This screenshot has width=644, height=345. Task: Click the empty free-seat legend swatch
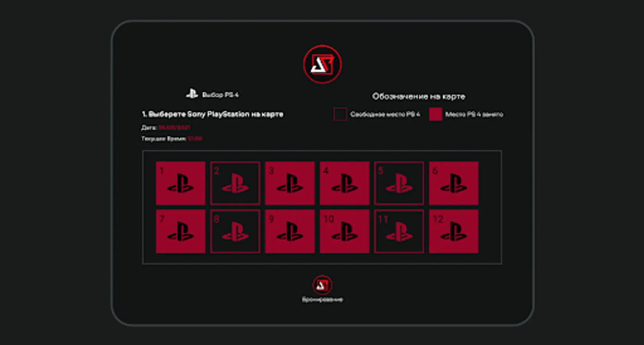click(x=340, y=114)
